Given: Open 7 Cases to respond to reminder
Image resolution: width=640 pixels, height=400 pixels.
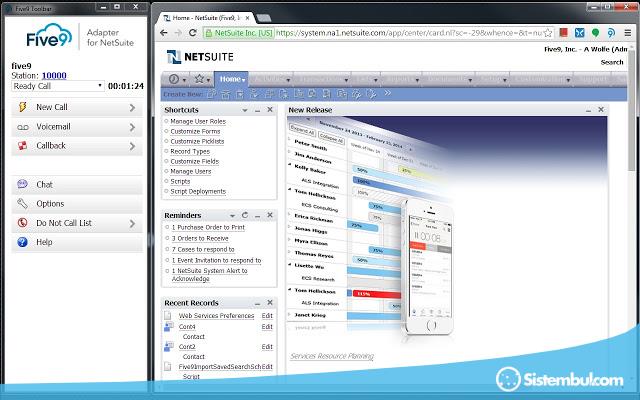Looking at the screenshot, I should pyautogui.click(x=203, y=249).
